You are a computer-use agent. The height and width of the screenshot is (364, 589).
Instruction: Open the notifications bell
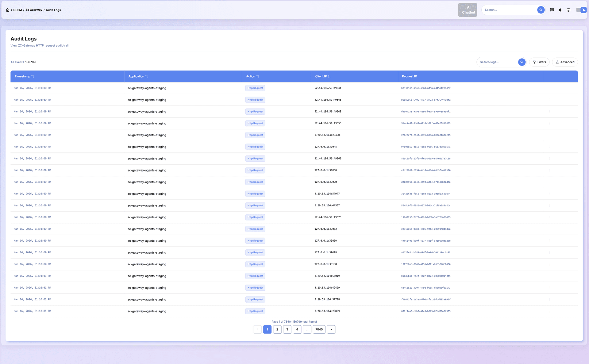[x=560, y=10]
